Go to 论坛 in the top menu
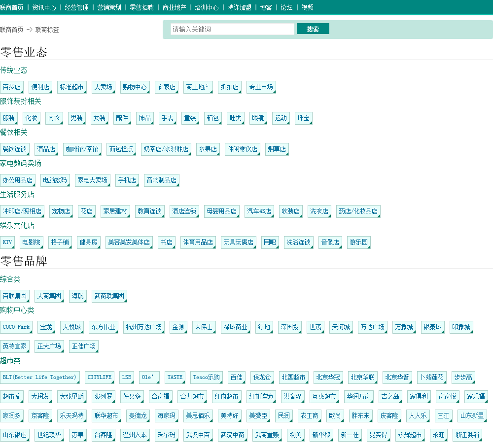Viewport: 493px width, 448px height. pyautogui.click(x=286, y=7)
